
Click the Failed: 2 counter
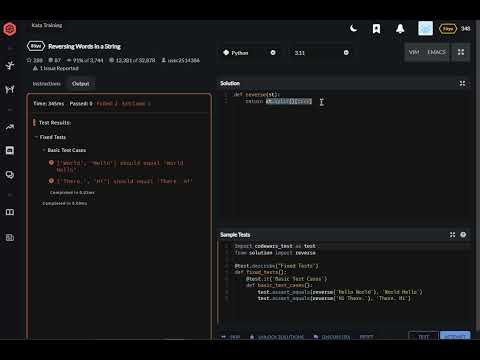pyautogui.click(x=107, y=104)
